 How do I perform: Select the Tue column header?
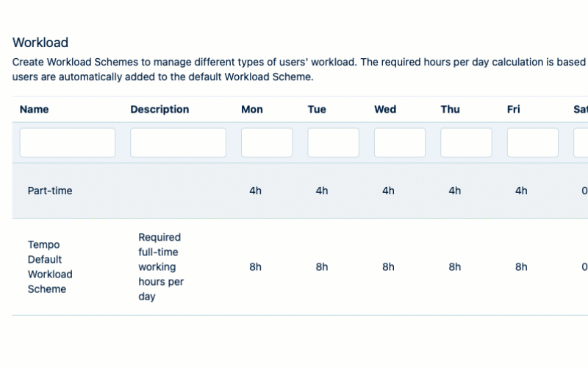(x=317, y=110)
